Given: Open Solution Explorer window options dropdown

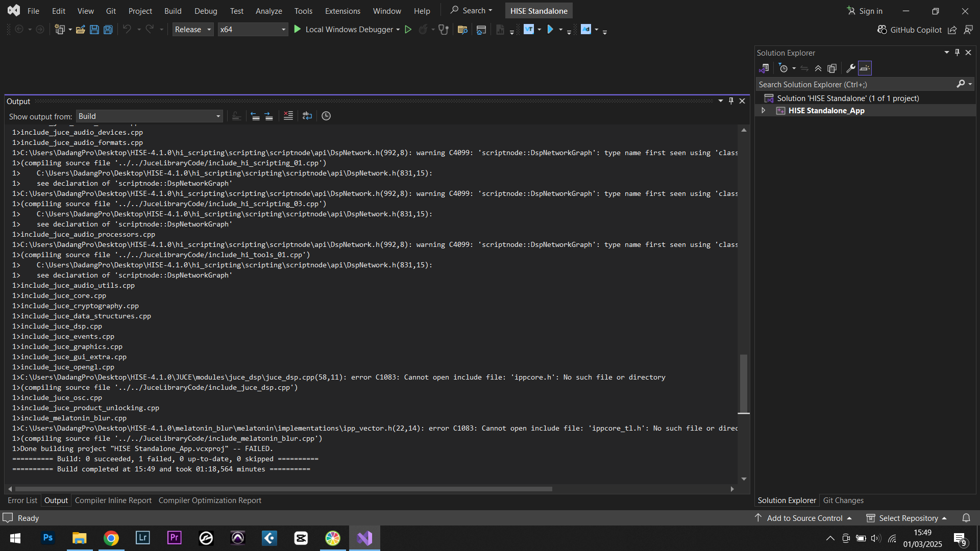Looking at the screenshot, I should coord(947,53).
